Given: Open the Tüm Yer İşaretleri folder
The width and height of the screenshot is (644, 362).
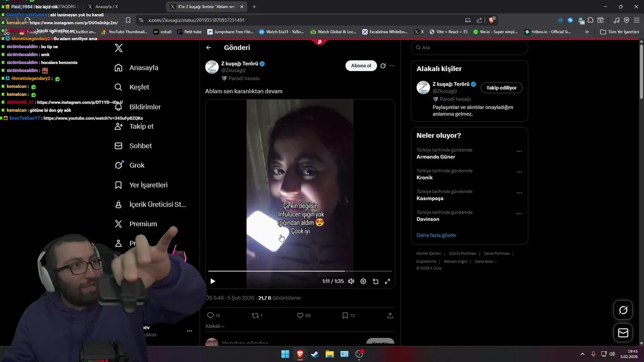Looking at the screenshot, I should tap(620, 32).
